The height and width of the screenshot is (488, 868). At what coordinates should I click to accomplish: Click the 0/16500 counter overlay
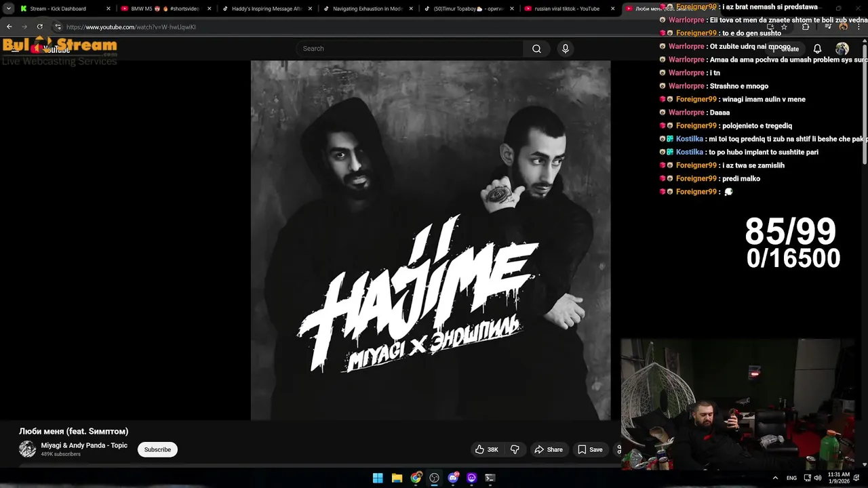[x=793, y=258]
